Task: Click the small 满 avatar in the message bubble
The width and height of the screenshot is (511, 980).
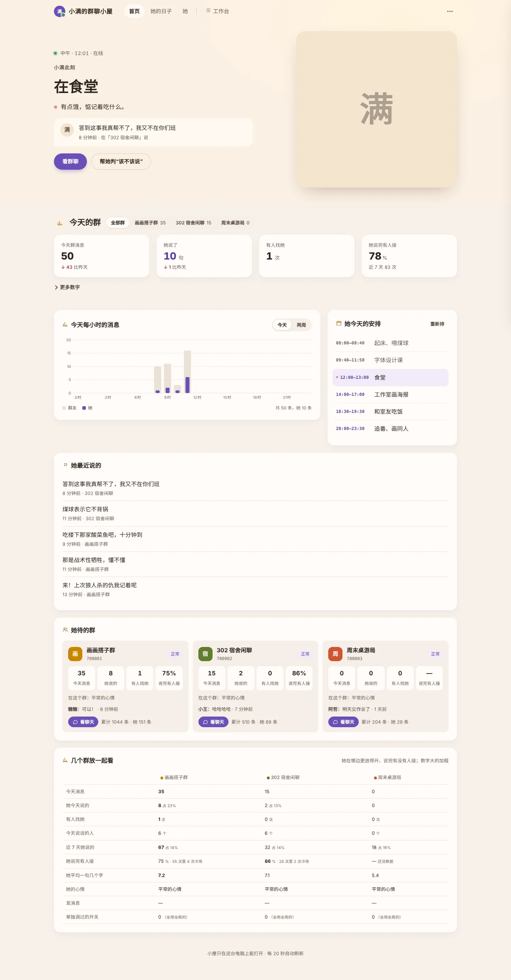Action: click(x=67, y=130)
